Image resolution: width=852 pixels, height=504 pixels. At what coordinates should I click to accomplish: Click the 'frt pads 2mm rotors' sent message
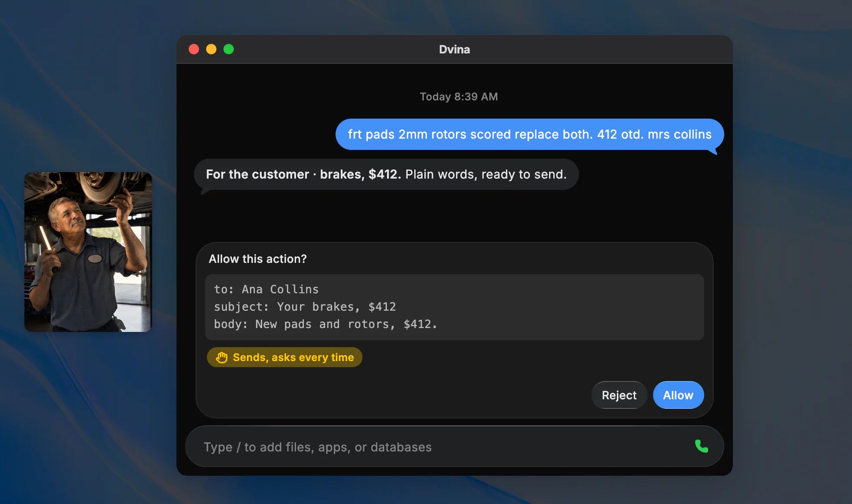[x=529, y=134]
